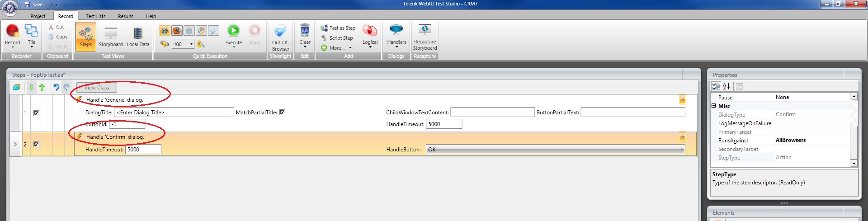Open the Local Data view
868x221 pixels.
[138, 37]
